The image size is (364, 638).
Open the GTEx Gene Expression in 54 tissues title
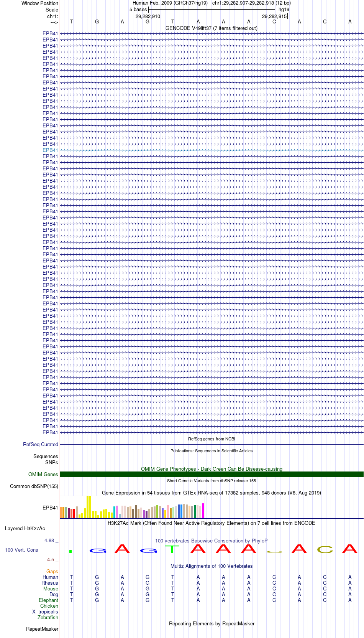212,493
